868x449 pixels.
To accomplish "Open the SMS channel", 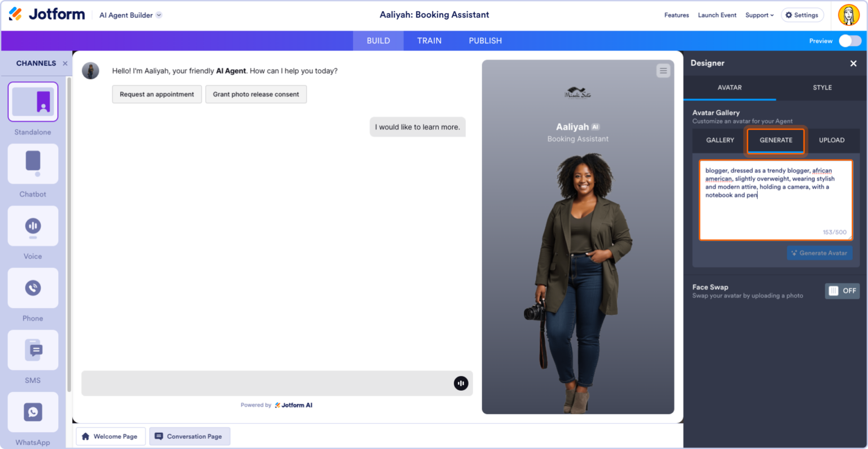I will [x=32, y=349].
